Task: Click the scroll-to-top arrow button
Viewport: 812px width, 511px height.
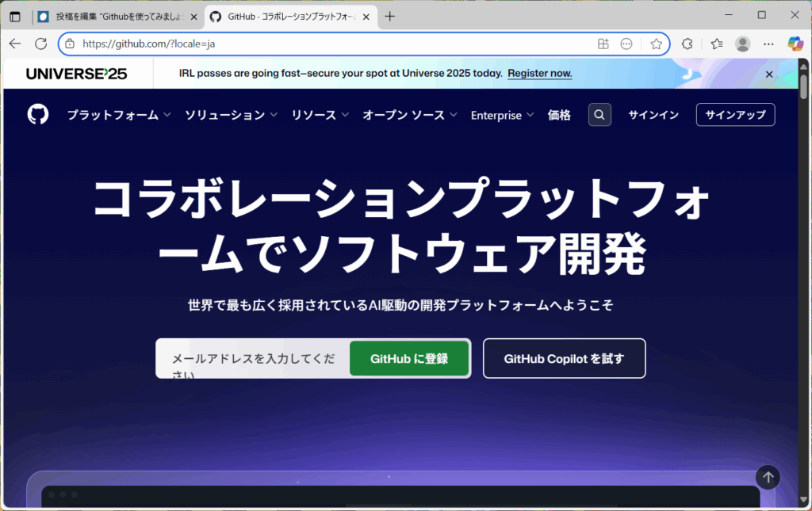Action: coord(767,477)
